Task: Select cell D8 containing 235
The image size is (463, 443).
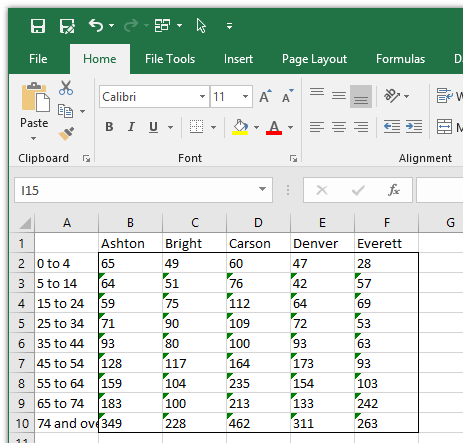Action: (258, 383)
